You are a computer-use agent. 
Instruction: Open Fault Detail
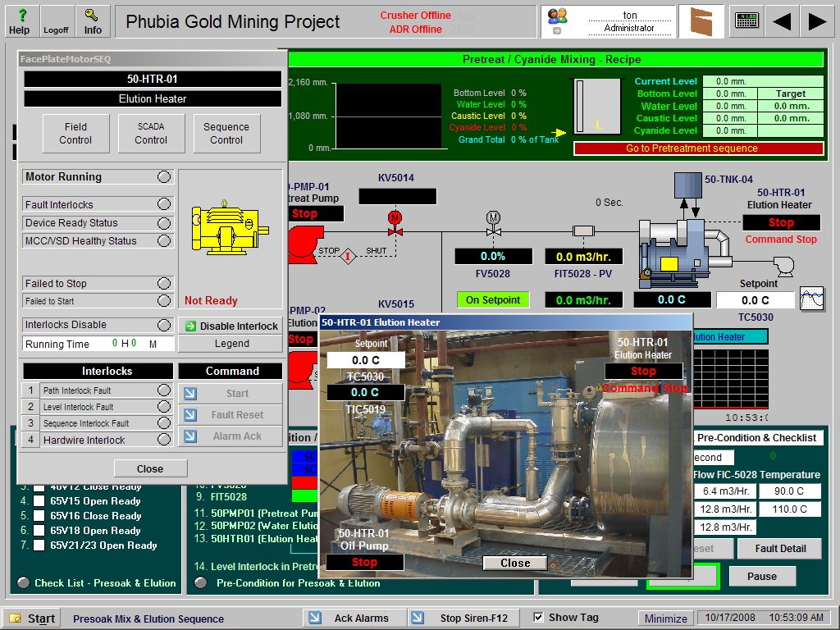(x=779, y=548)
